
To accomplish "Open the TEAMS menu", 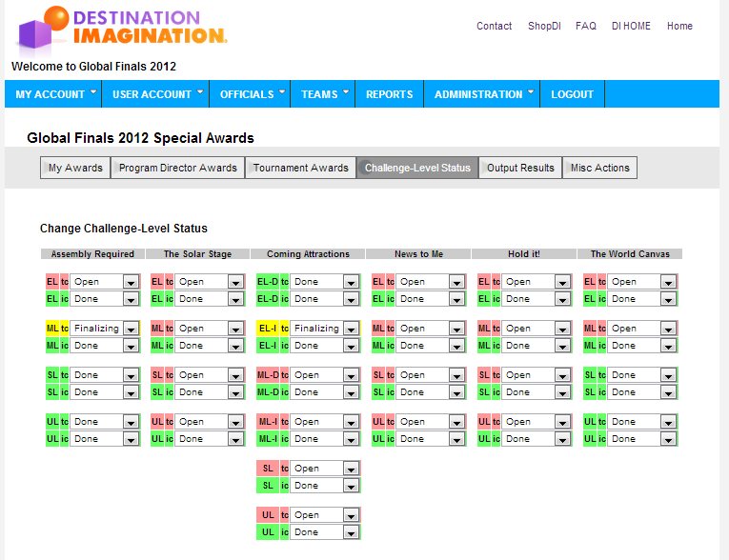I will tap(324, 94).
